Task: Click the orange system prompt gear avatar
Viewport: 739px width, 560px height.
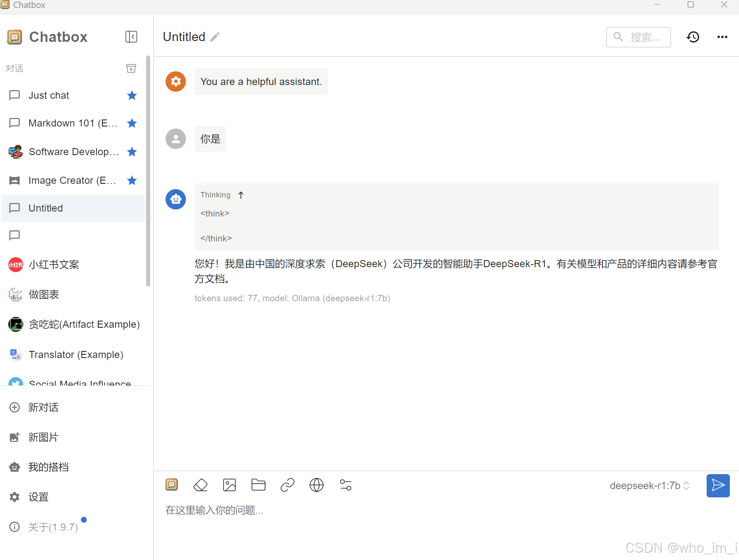Action: 176,81
